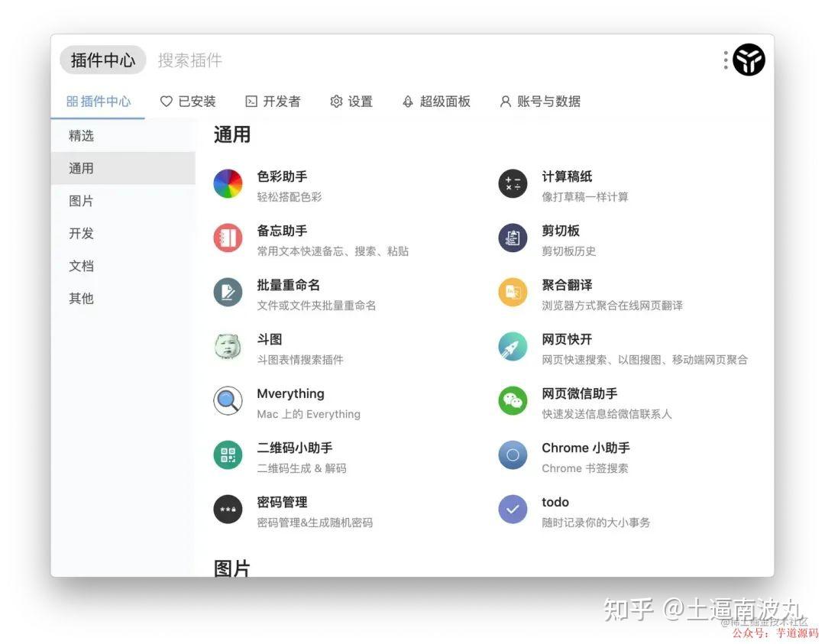The width and height of the screenshot is (825, 644).
Task: Open the 二维码小助手 plugin title
Action: [x=295, y=448]
